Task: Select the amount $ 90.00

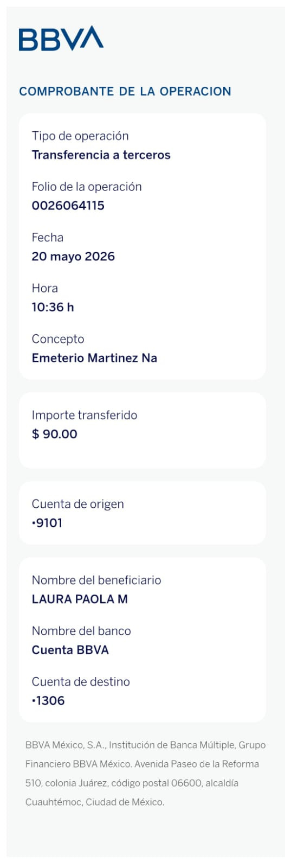Action: pyautogui.click(x=54, y=434)
